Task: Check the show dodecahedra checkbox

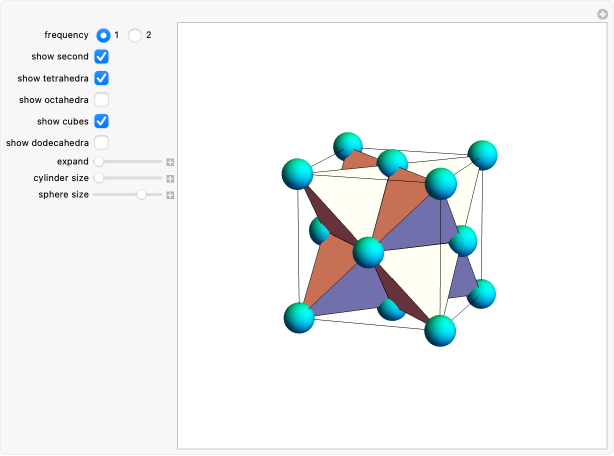Action: pyautogui.click(x=101, y=143)
